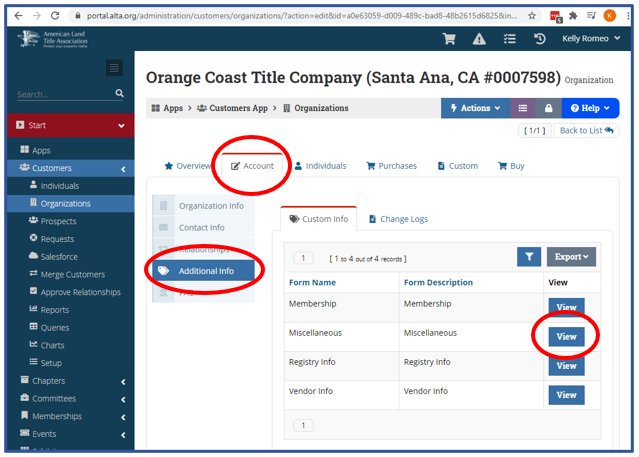This screenshot has width=639, height=457.
Task: Switch to the Buy tab
Action: 511,166
